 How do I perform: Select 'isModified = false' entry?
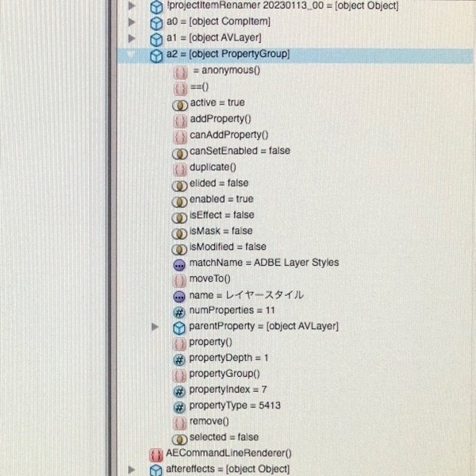(x=228, y=247)
